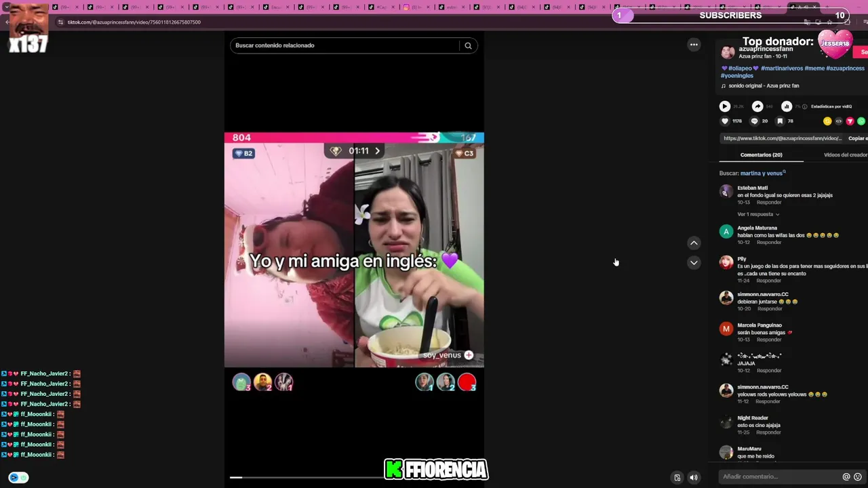Save video with bookmark icon
The width and height of the screenshot is (868, 488).
[780, 121]
